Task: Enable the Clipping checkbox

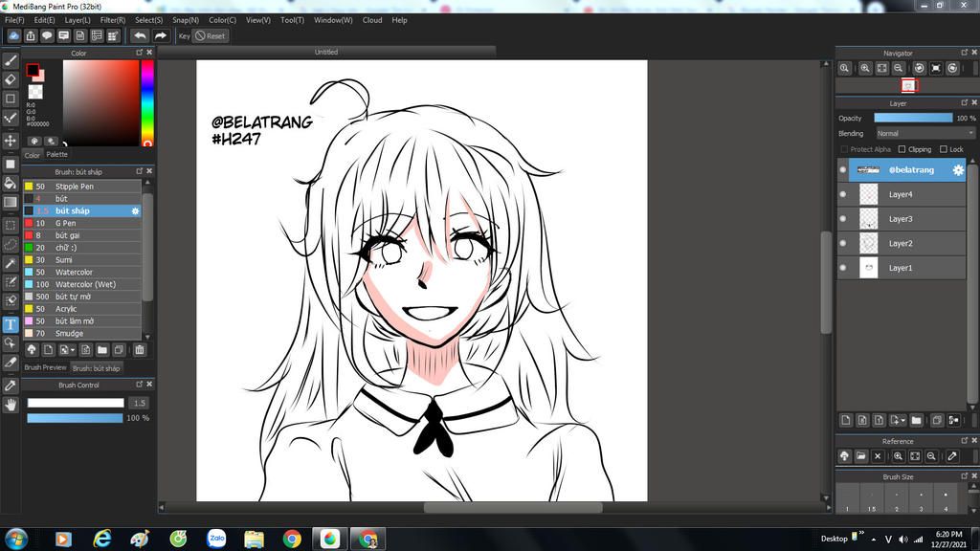Action: pyautogui.click(x=902, y=149)
